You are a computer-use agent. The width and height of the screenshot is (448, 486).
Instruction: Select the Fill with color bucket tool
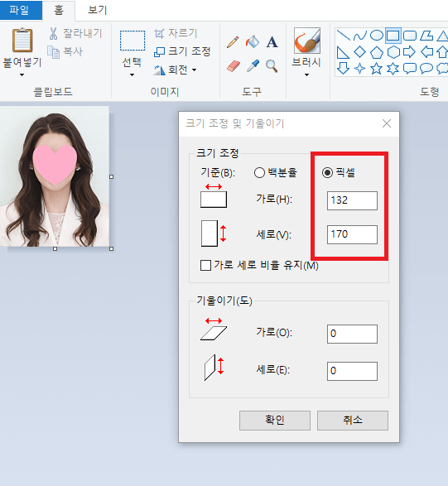(x=253, y=42)
